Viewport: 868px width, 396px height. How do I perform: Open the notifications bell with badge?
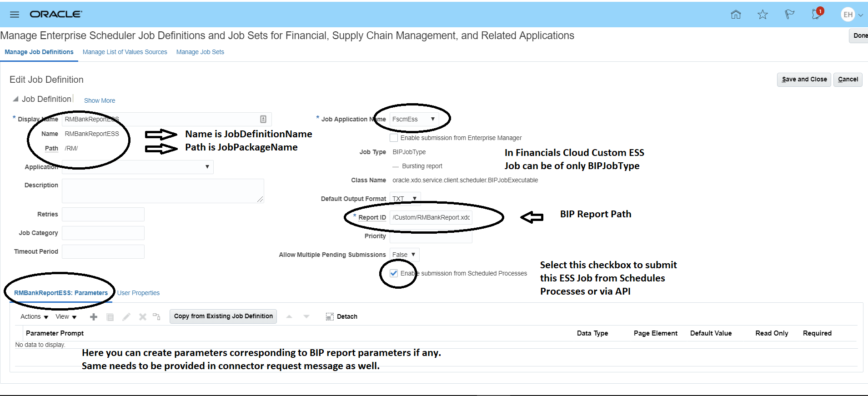coord(817,14)
